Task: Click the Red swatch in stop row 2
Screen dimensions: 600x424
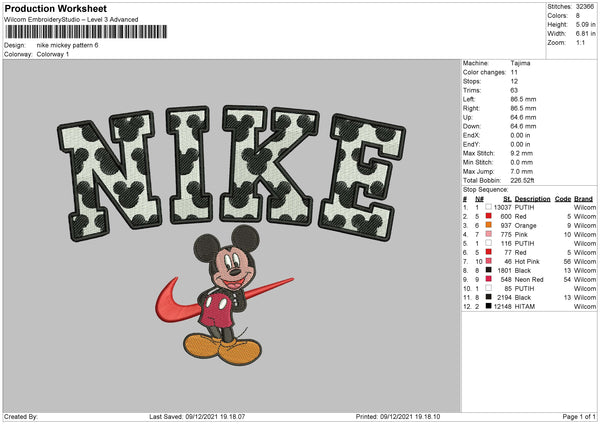Action: (489, 216)
